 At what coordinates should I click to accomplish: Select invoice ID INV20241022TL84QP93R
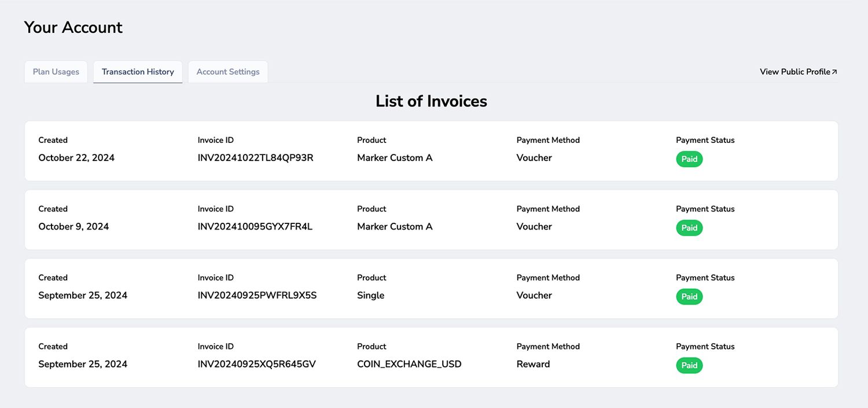point(255,158)
